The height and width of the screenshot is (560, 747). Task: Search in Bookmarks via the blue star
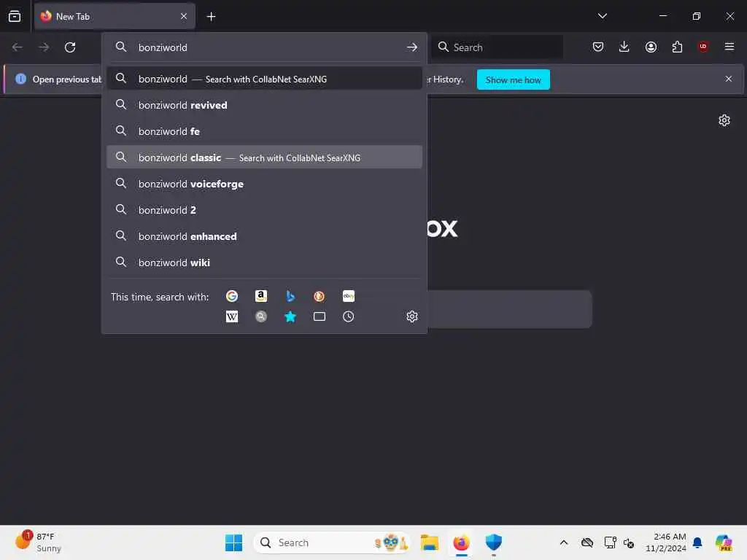290,316
